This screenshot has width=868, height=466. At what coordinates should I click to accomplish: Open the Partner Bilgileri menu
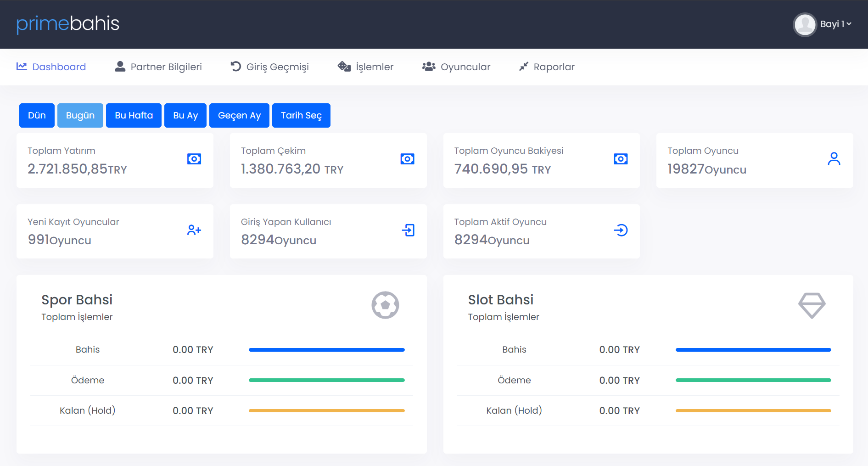pos(158,67)
